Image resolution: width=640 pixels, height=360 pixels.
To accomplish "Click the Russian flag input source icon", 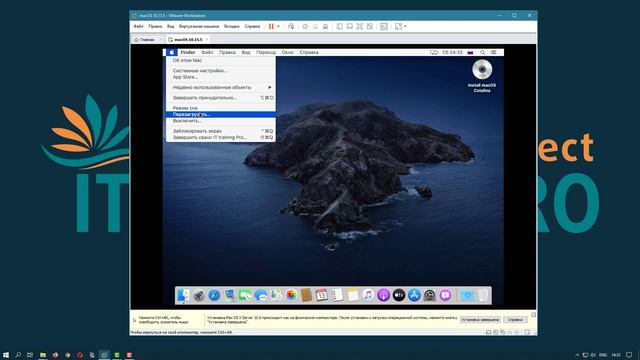I will click(x=470, y=52).
